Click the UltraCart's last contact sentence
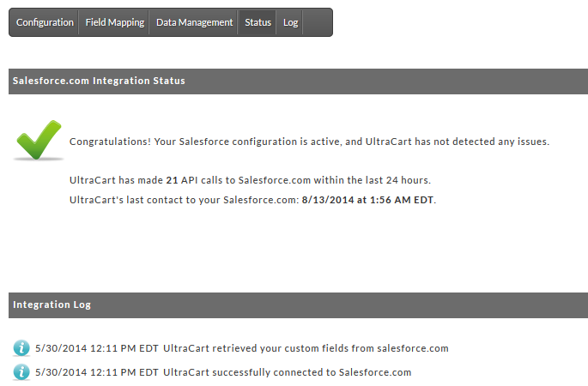This screenshot has width=588, height=386. point(252,200)
